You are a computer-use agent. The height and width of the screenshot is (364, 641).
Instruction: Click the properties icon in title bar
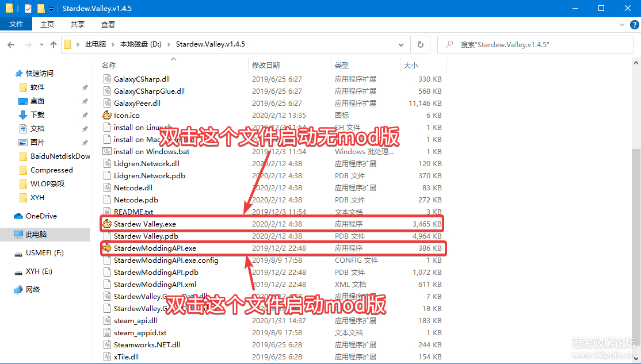(28, 8)
